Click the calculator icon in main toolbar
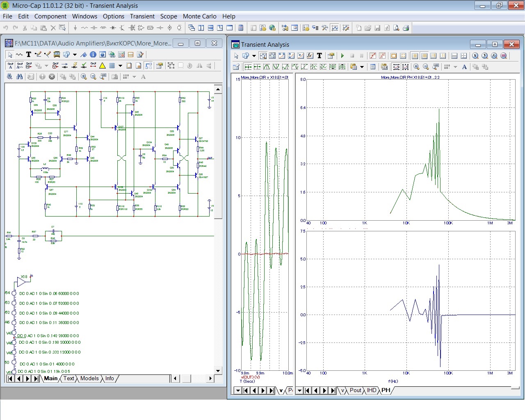The image size is (525, 420). click(x=241, y=28)
